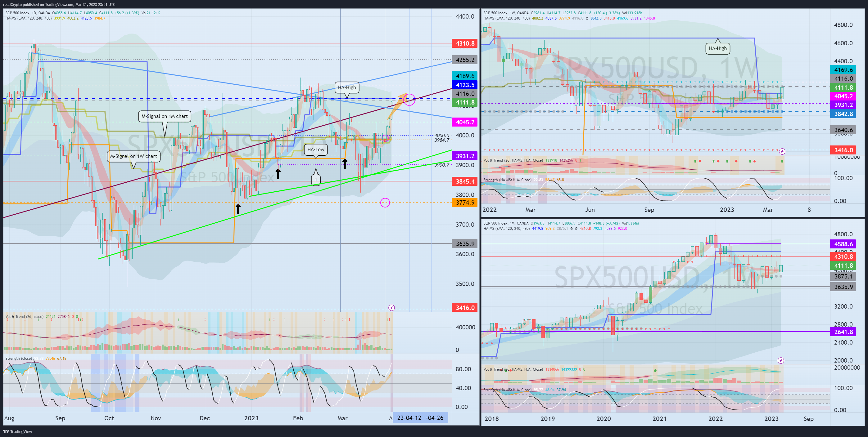Screen dimensions: 868x437
Task: Click the orange 3774.9 price label
Action: point(465,202)
